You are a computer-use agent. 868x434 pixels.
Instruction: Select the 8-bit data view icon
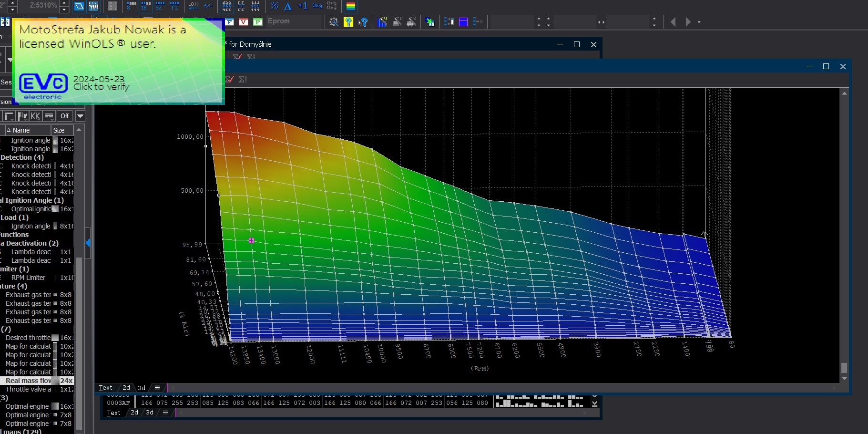(x=132, y=6)
